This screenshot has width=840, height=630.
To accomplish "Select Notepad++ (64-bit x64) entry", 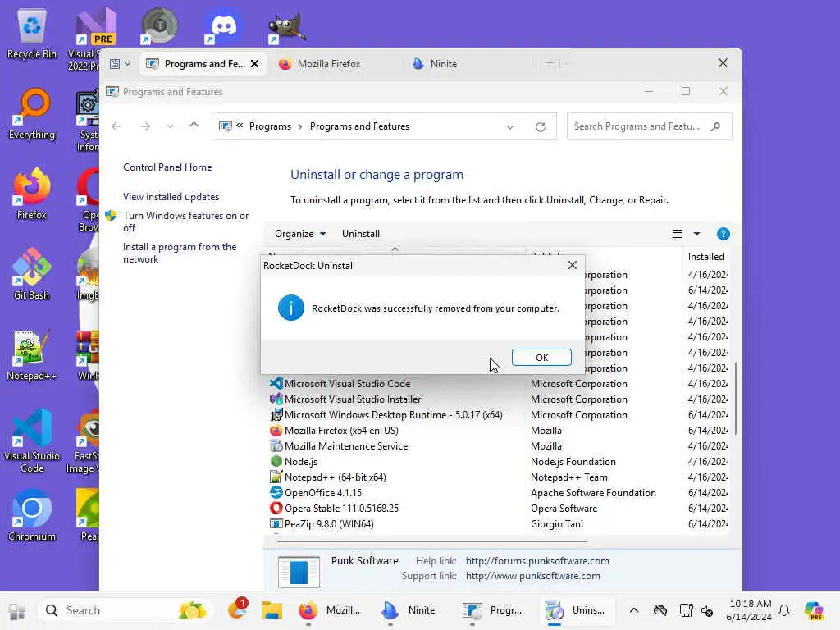I will (x=335, y=477).
